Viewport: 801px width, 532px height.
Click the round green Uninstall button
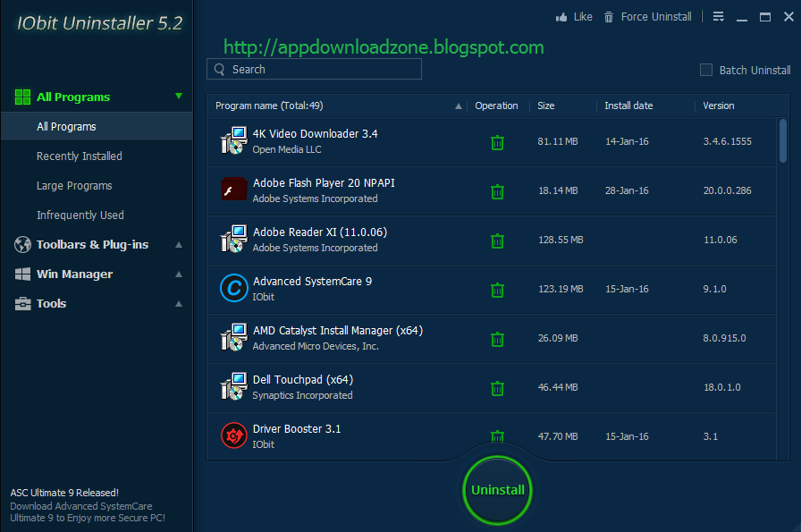497,490
